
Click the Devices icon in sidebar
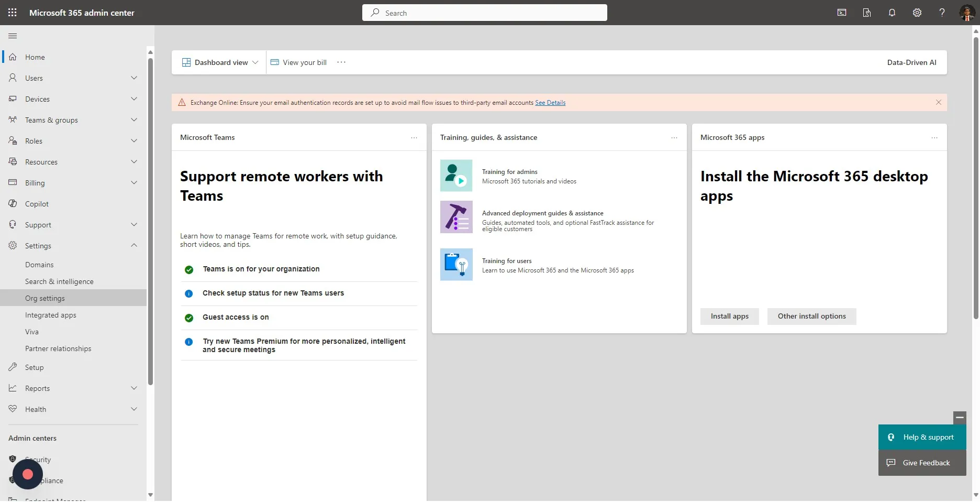[x=13, y=99]
